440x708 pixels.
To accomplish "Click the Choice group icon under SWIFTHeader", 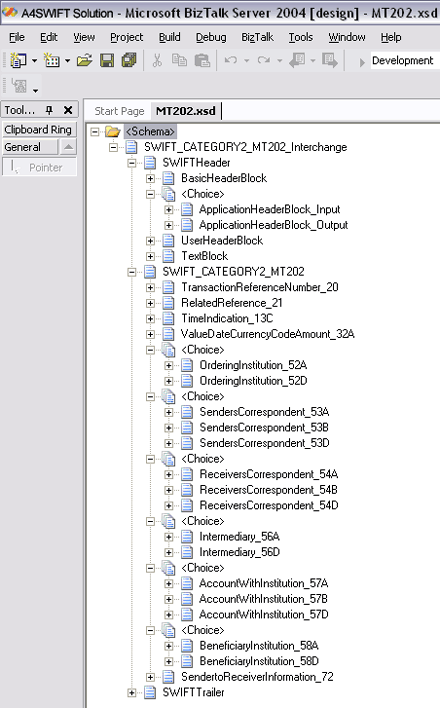I will (x=169, y=194).
